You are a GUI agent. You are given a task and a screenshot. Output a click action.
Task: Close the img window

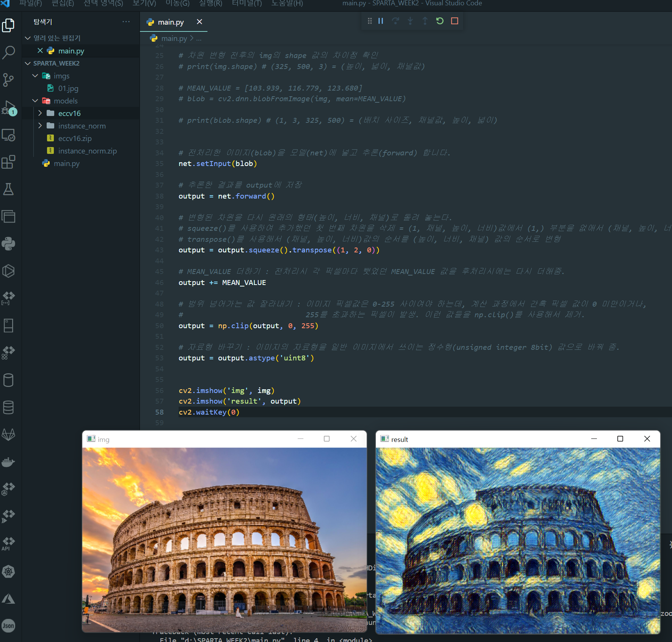(x=353, y=439)
